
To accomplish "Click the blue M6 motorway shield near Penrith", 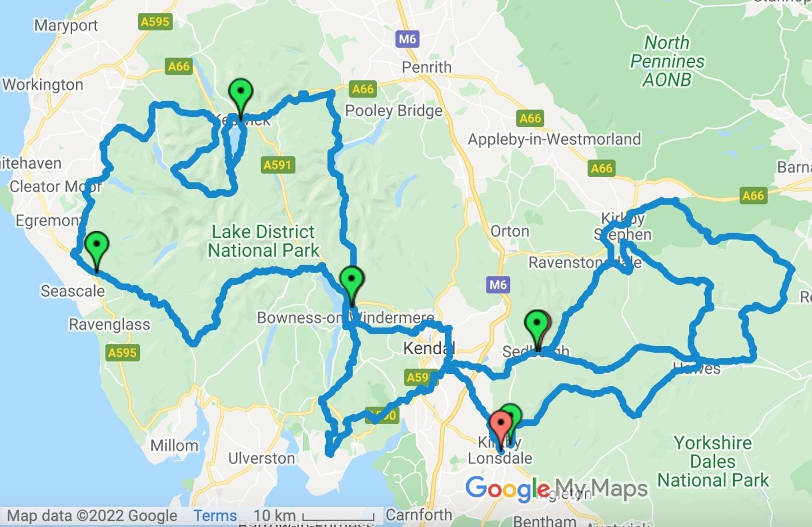I will coord(408,39).
